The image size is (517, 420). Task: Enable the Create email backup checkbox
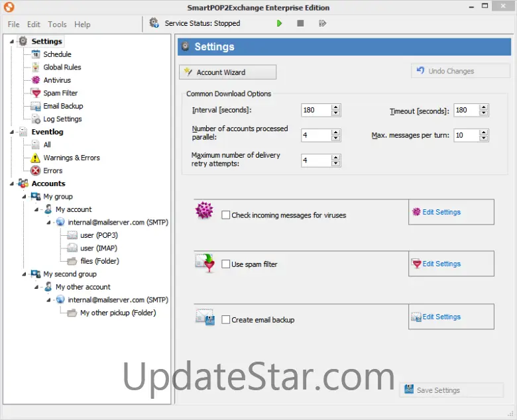click(226, 319)
